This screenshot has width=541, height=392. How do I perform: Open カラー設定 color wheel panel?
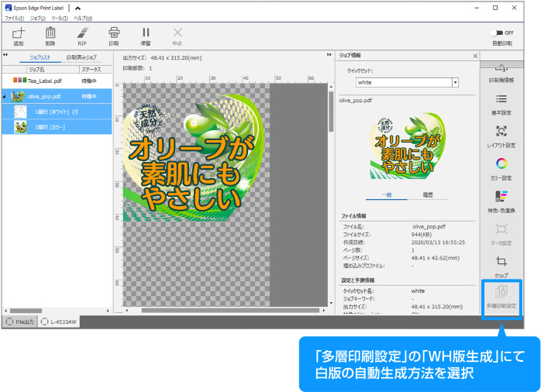pyautogui.click(x=501, y=168)
